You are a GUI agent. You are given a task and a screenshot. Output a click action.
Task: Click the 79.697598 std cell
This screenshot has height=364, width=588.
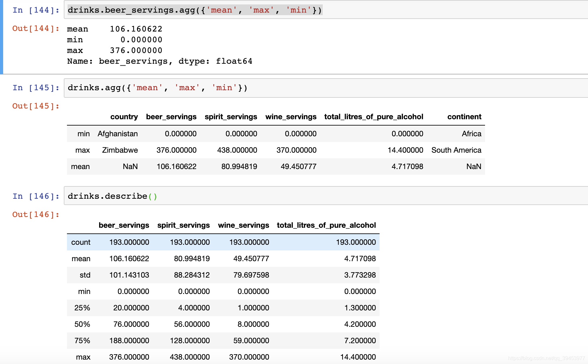click(251, 275)
